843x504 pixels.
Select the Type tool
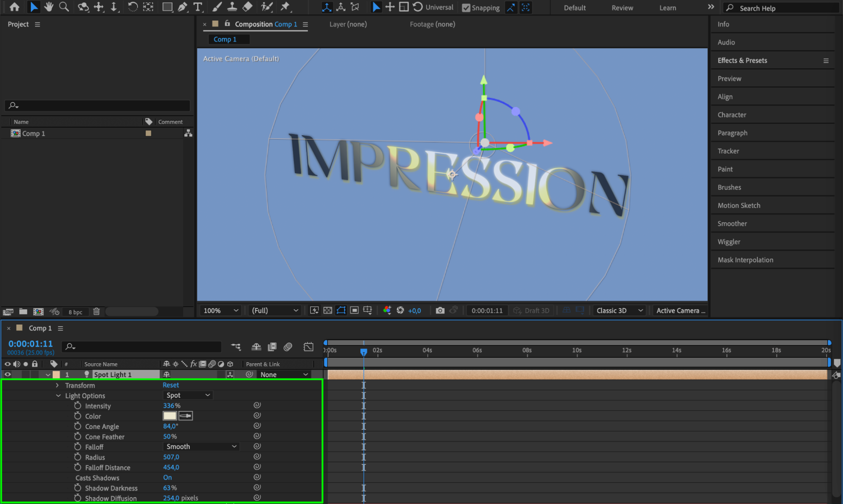(x=197, y=7)
